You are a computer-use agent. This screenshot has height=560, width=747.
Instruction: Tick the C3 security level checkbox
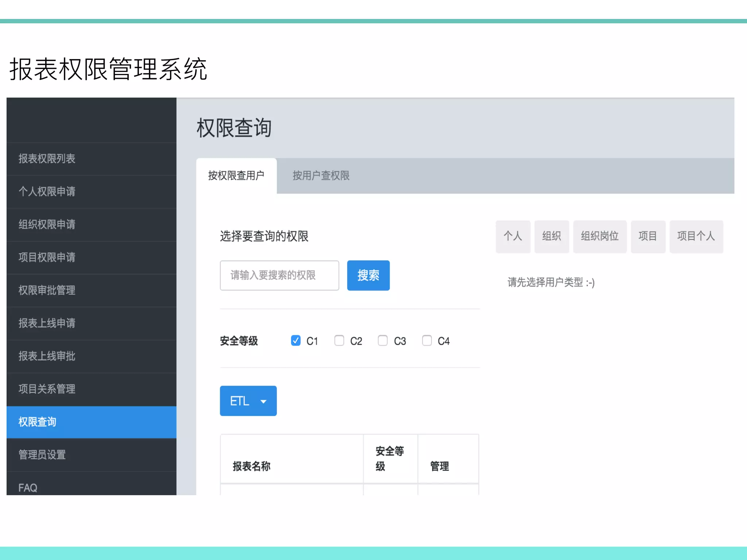[383, 341]
